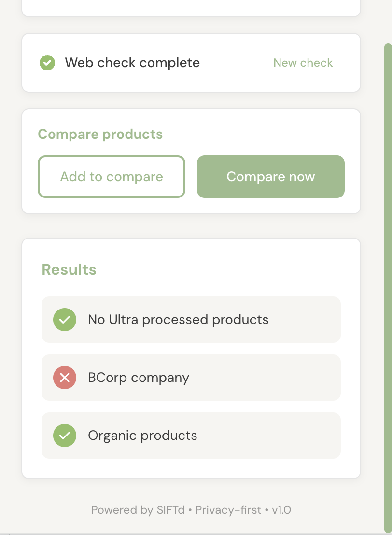Click the v1.0 version label in the footer
This screenshot has height=535, width=392.
click(x=281, y=510)
